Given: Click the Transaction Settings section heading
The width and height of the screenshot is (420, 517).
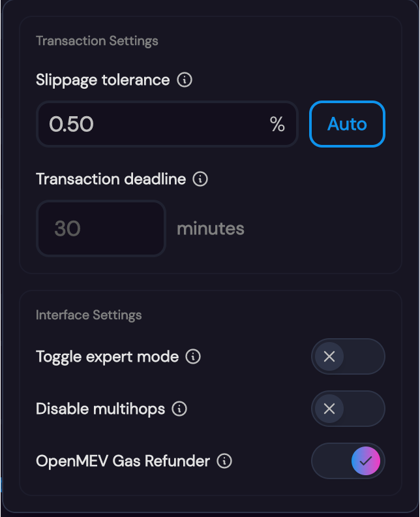Looking at the screenshot, I should click(x=97, y=41).
